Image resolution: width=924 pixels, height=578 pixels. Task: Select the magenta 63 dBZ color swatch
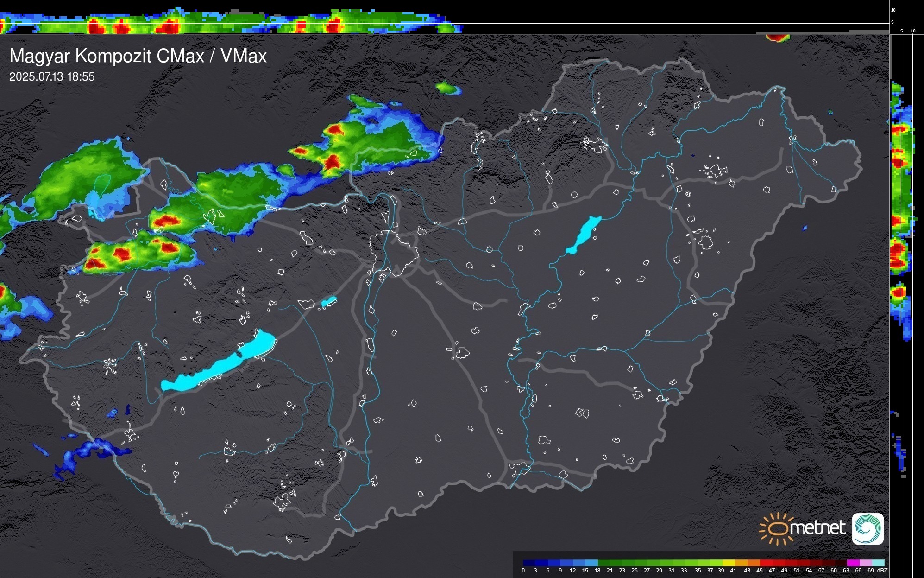click(x=853, y=563)
